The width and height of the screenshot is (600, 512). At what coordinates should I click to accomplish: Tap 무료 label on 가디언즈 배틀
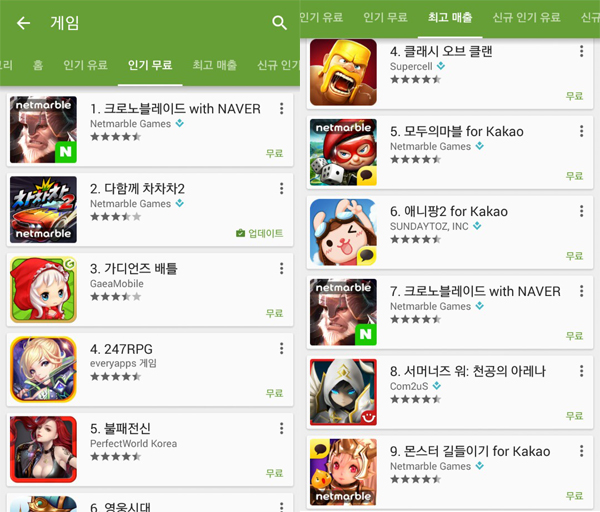(x=274, y=313)
